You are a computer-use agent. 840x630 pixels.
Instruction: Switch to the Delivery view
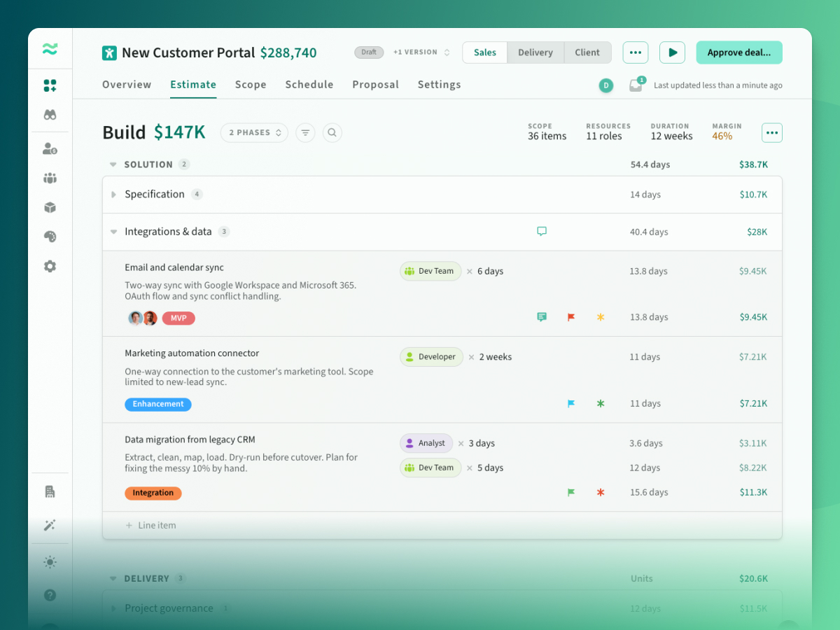[x=535, y=52]
